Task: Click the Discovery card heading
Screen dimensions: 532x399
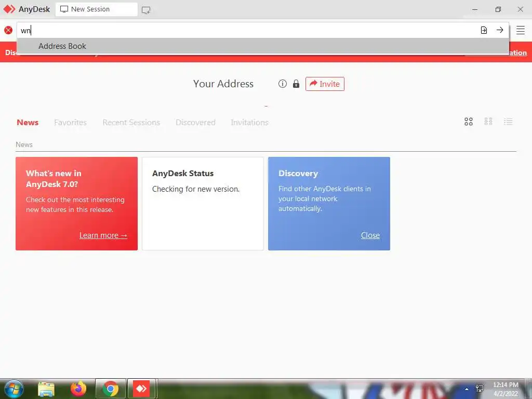Action: (298, 174)
